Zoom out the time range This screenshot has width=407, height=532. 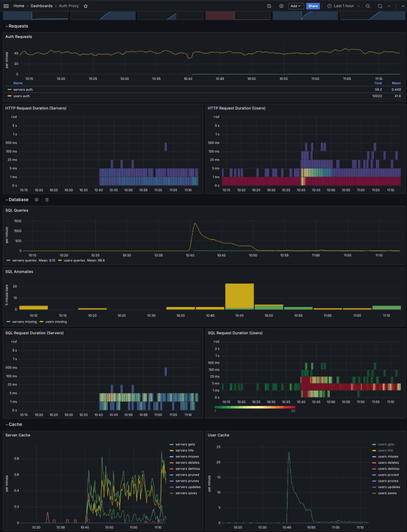pyautogui.click(x=368, y=6)
